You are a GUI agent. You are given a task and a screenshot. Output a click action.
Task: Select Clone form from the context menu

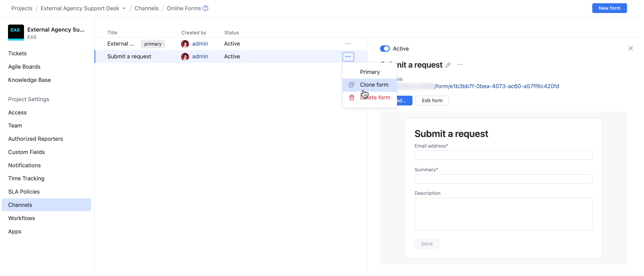(x=374, y=85)
